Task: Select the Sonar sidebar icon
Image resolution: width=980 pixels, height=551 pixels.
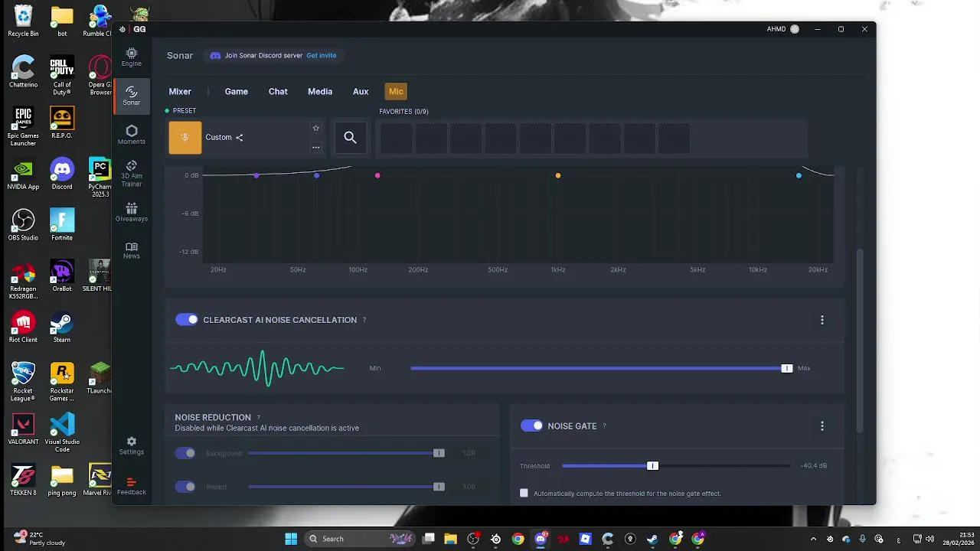Action: click(x=132, y=96)
